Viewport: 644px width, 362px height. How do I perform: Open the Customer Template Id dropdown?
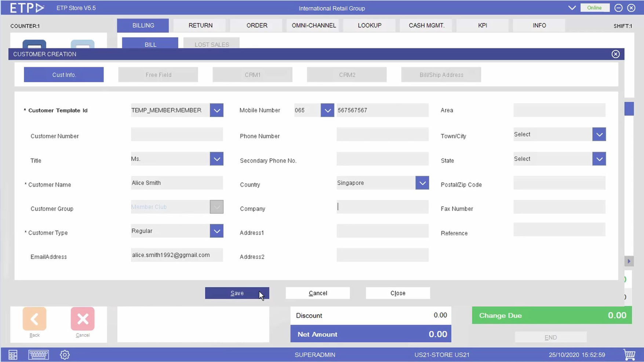217,110
